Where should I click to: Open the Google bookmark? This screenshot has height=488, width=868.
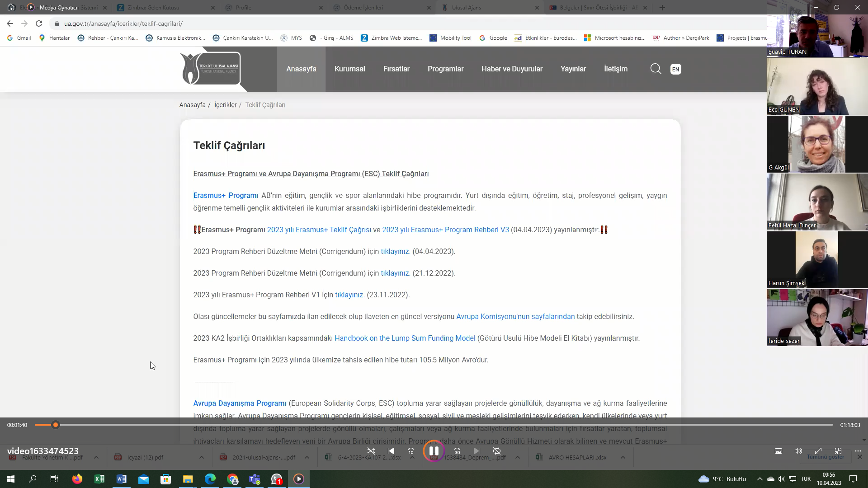[x=493, y=38]
